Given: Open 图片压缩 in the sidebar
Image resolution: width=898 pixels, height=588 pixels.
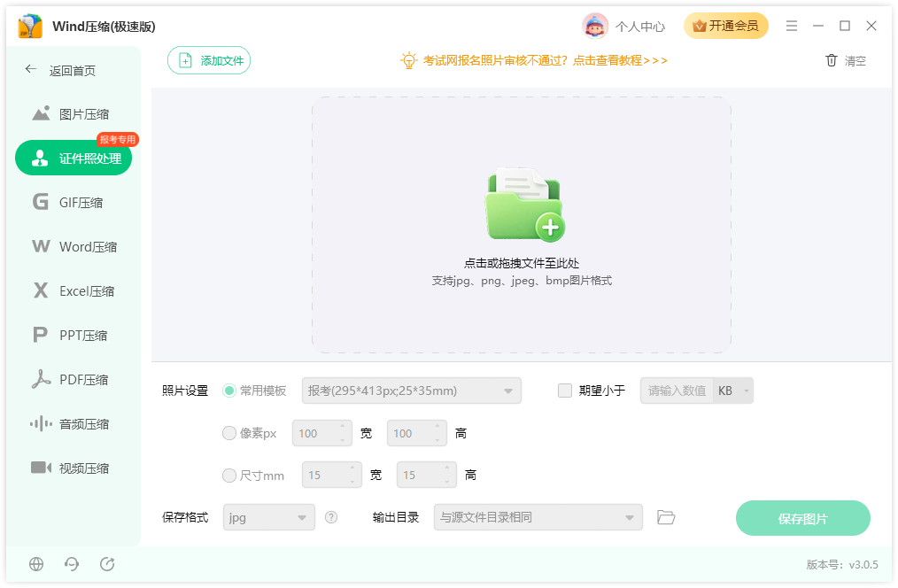Looking at the screenshot, I should pos(74,114).
